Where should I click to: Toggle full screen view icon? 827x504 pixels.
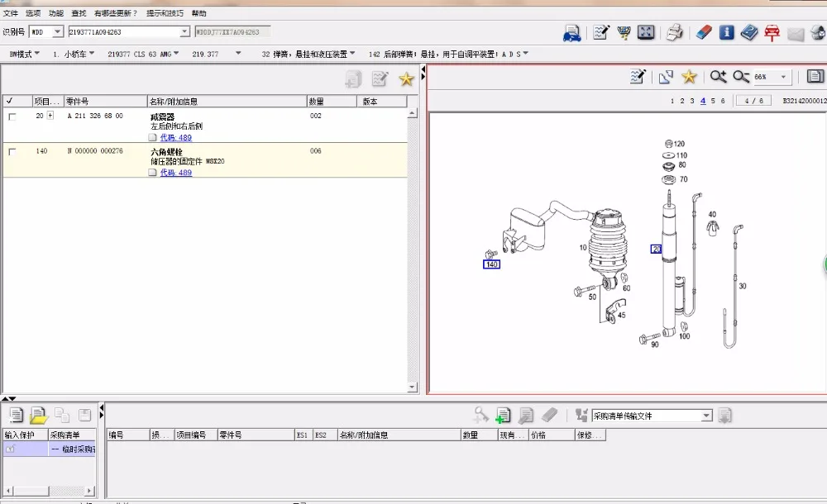pos(646,33)
